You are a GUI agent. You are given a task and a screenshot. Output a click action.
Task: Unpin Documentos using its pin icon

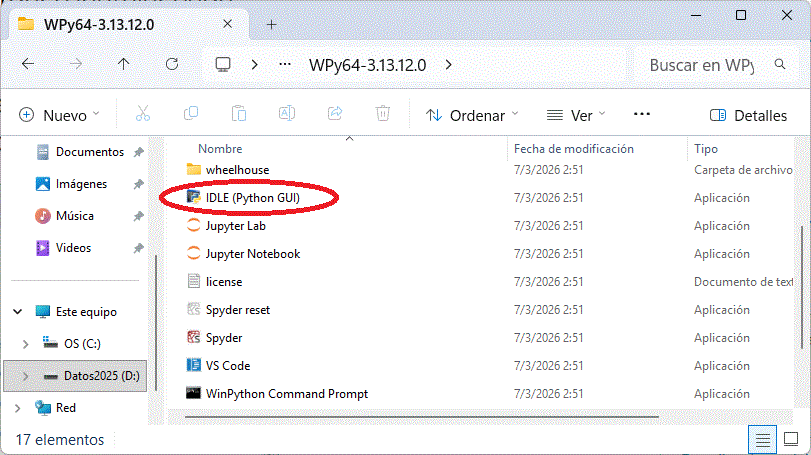pyautogui.click(x=139, y=153)
